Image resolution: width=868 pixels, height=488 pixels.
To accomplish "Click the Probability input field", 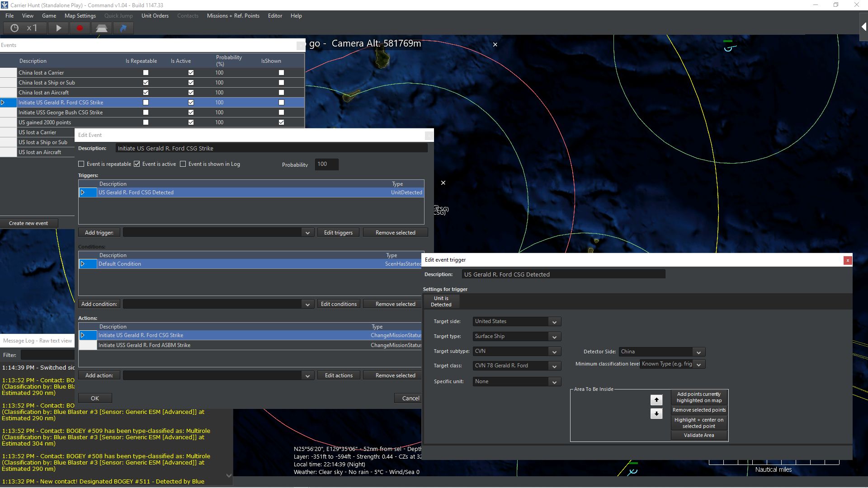I will [326, 164].
